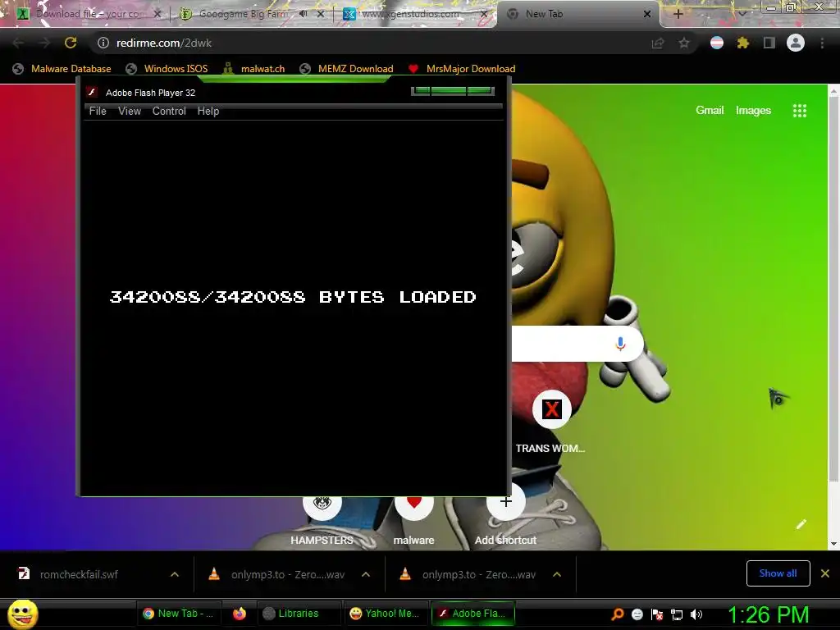The height and width of the screenshot is (630, 840).
Task: Launch Firefox from the taskbar
Action: [x=240, y=614]
